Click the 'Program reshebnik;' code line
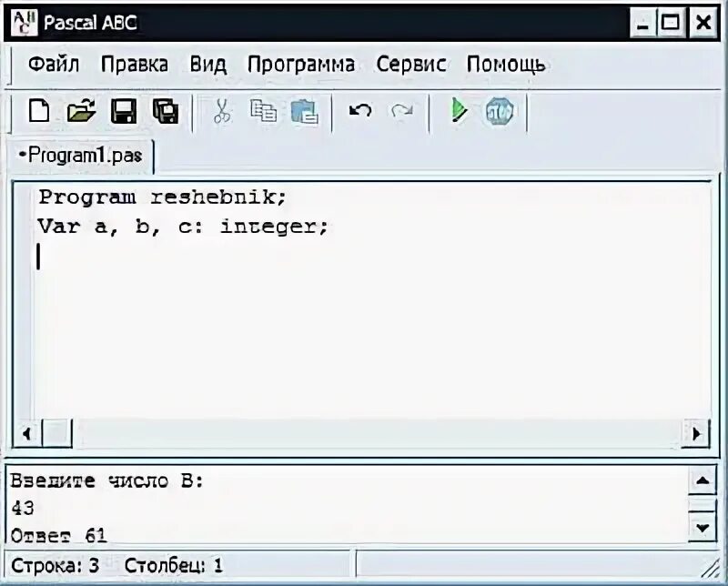Image resolution: width=728 pixels, height=586 pixels. [163, 197]
